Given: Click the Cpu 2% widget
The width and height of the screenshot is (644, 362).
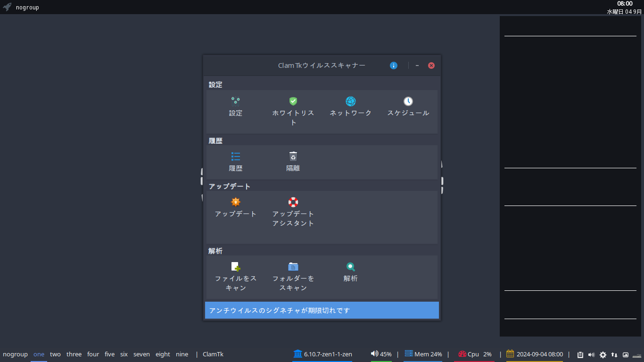Looking at the screenshot, I should (x=474, y=354).
